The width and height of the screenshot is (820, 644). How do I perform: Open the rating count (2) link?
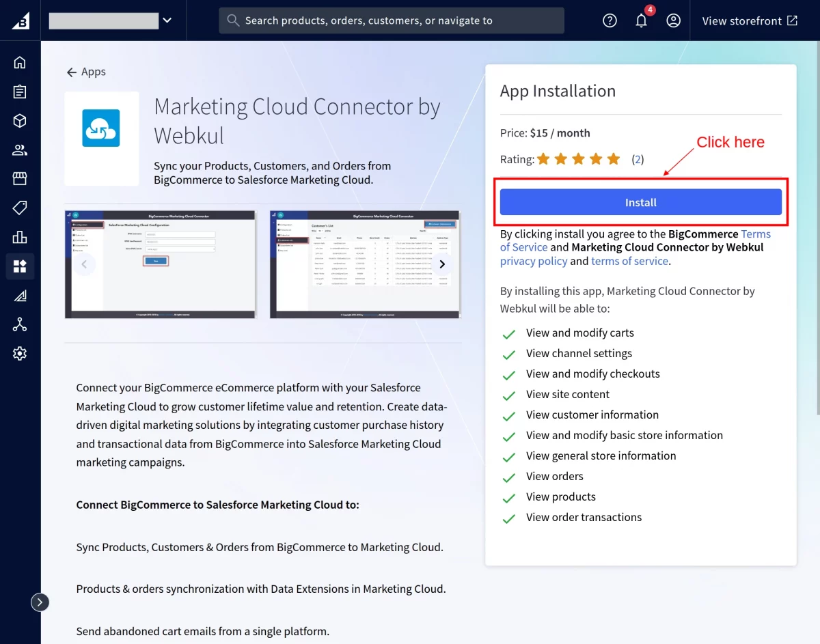(638, 160)
